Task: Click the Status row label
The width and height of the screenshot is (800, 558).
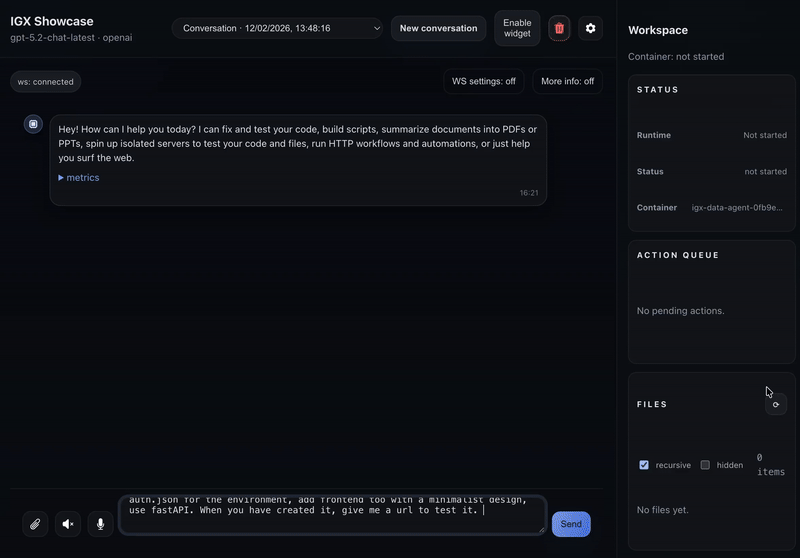Action: [x=650, y=171]
